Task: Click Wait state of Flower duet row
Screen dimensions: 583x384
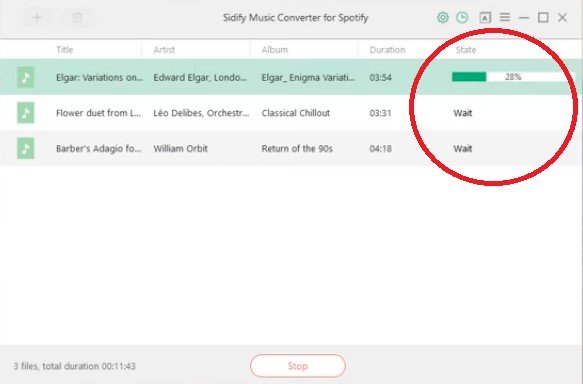Action: [x=463, y=113]
